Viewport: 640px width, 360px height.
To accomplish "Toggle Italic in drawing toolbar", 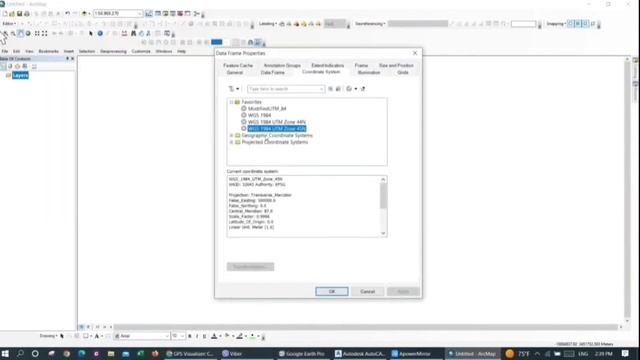I will (197, 336).
